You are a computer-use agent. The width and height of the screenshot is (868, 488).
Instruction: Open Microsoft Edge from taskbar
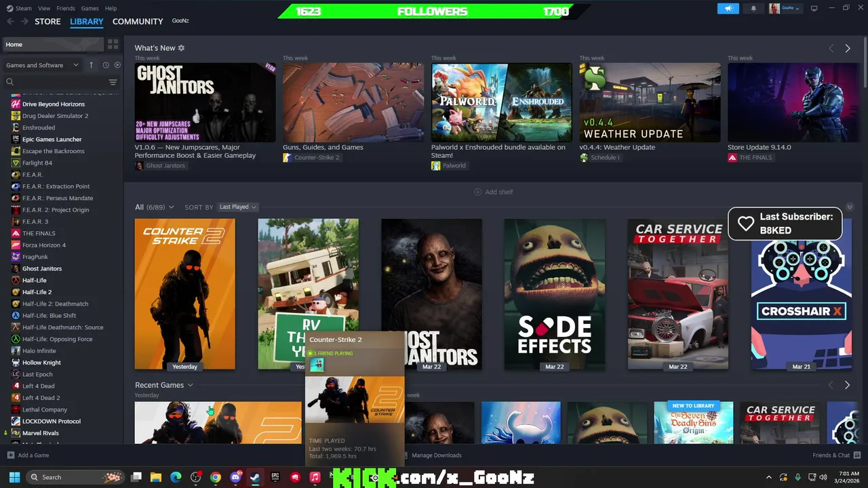176,477
